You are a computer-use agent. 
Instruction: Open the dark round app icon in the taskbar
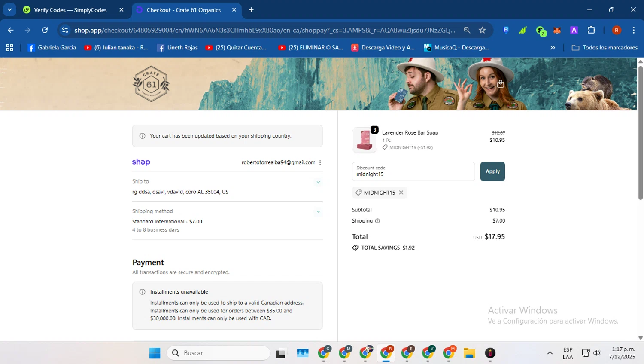click(490, 353)
